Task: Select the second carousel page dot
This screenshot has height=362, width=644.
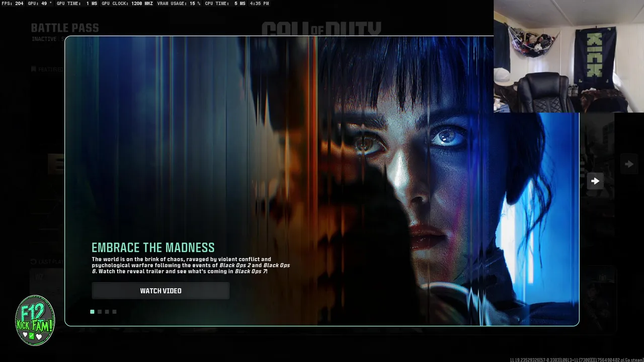Action: 100,312
